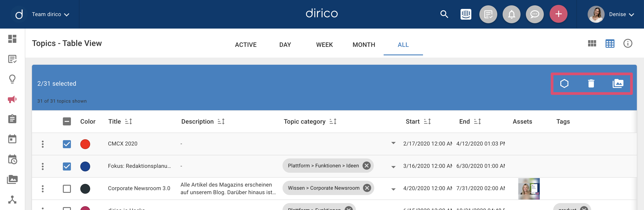Open row menu for Fokus: Redaktionsplanung
This screenshot has height=210, width=644.
pyautogui.click(x=43, y=166)
